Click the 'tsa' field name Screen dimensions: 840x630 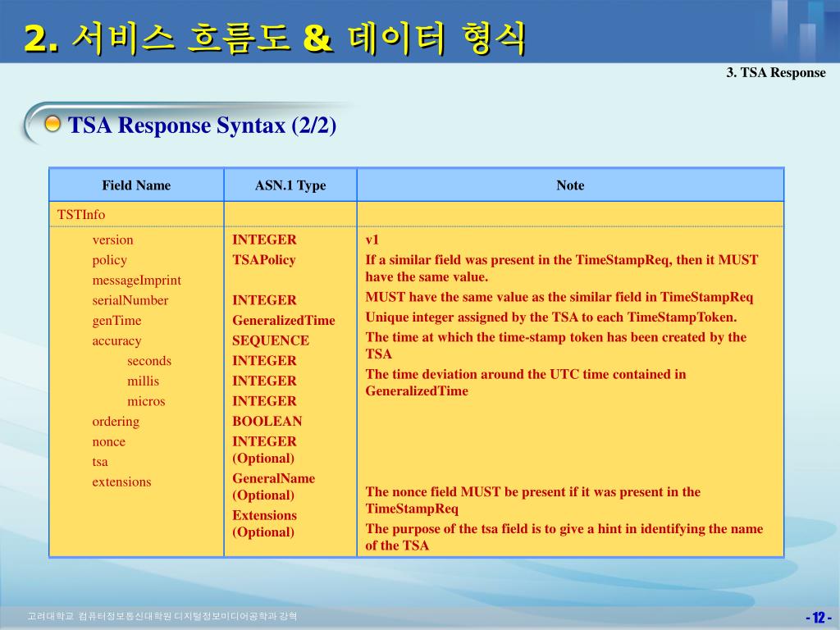coord(99,462)
